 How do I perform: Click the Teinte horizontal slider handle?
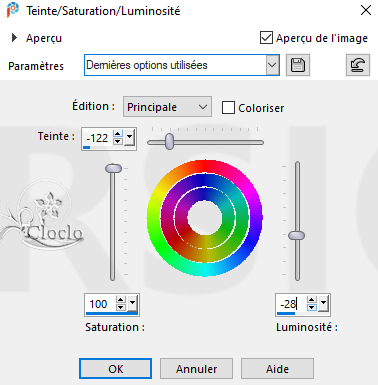click(x=170, y=142)
